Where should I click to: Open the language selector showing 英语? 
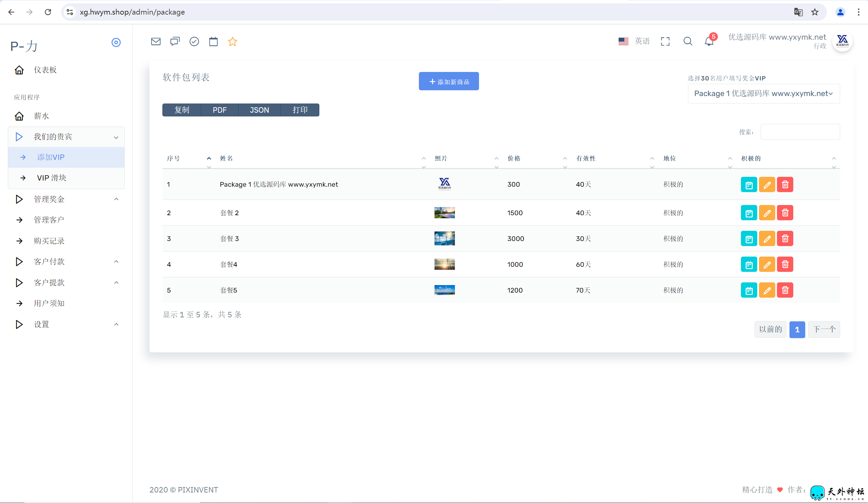[634, 41]
